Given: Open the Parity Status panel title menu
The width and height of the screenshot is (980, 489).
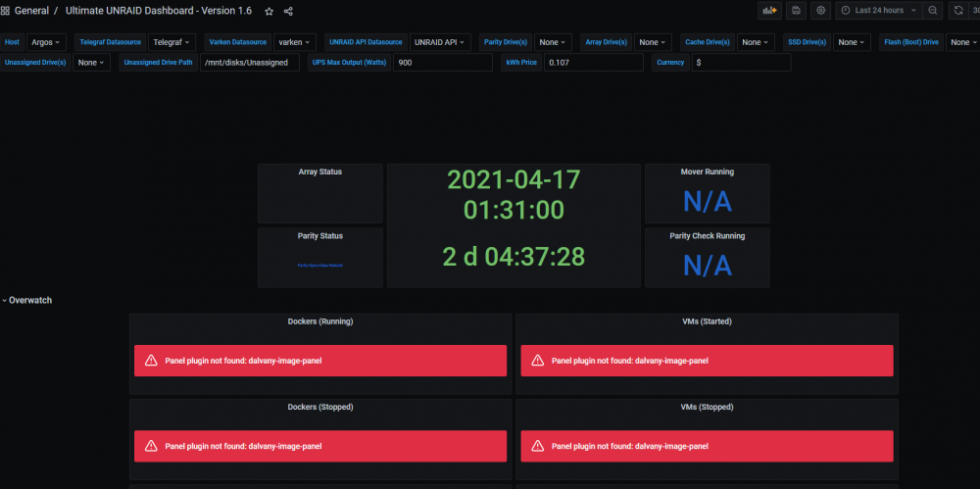Looking at the screenshot, I should coord(320,236).
